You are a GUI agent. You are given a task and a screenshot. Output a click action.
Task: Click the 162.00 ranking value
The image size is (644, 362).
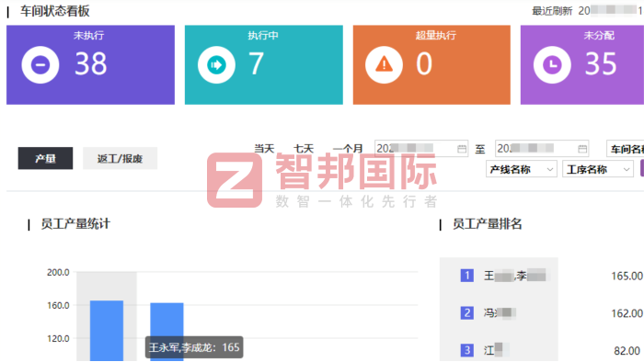coord(627,313)
